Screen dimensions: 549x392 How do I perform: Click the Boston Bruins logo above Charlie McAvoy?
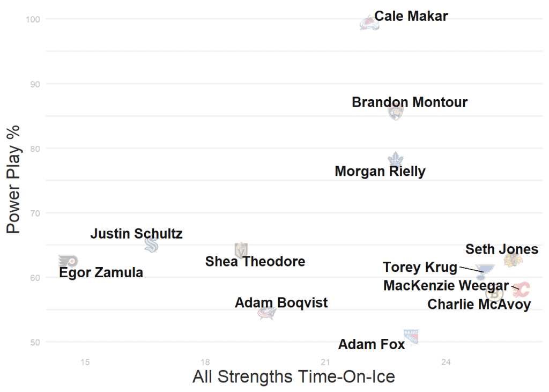[x=494, y=293]
